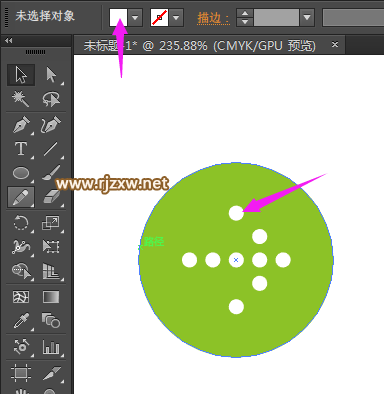Increase stroke weight with up stepper
Screen dimensions: 384x394
tap(245, 13)
